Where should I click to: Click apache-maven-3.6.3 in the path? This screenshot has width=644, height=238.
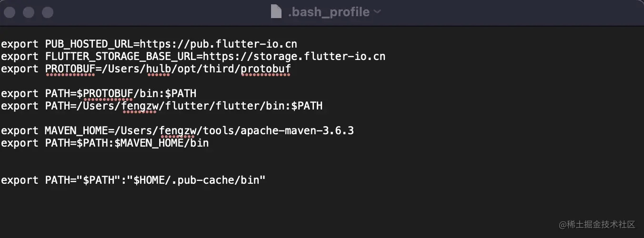point(298,130)
